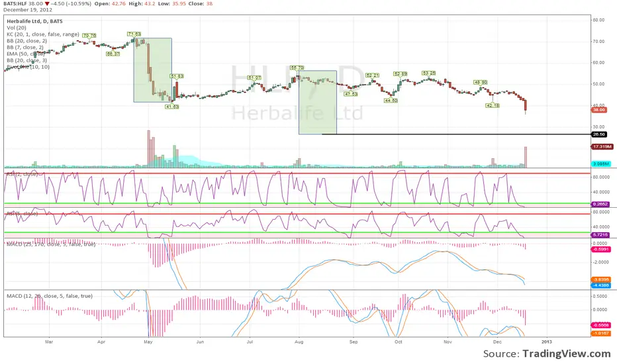617x364 pixels.
Task: Click the 55.70 pivot high label
Action: pyautogui.click(x=297, y=68)
